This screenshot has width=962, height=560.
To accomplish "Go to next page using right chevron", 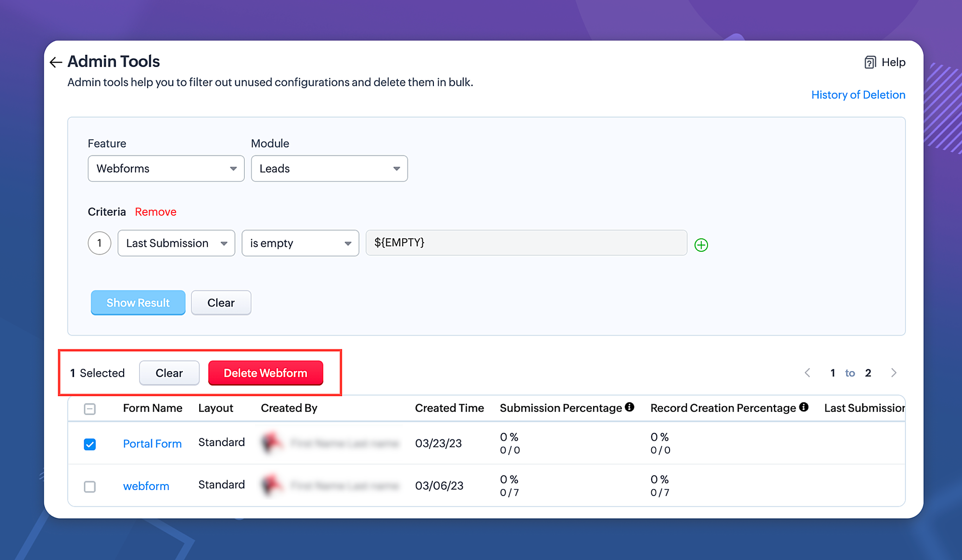I will [x=893, y=373].
